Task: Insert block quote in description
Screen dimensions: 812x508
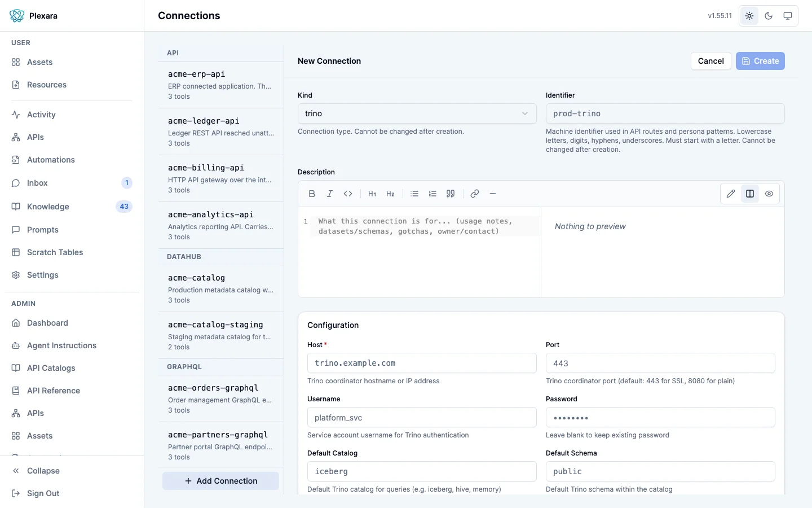Action: (x=451, y=194)
